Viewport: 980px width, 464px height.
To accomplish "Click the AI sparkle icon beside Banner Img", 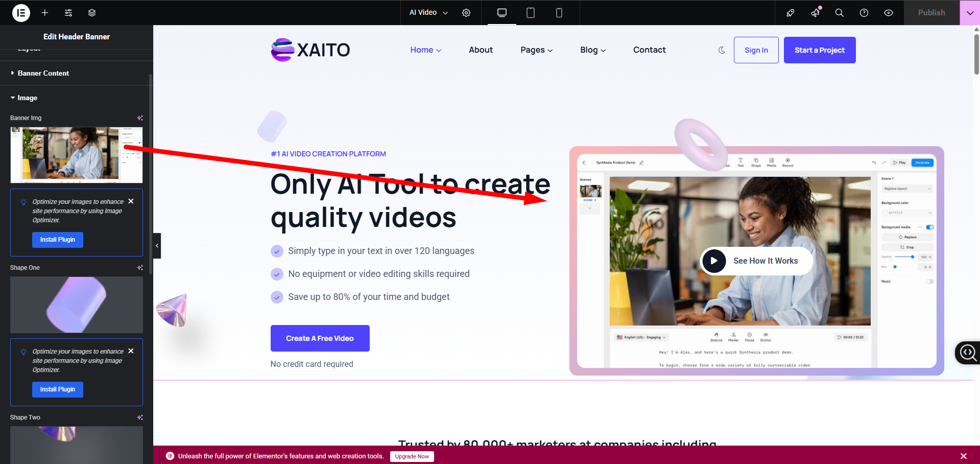I will [139, 118].
